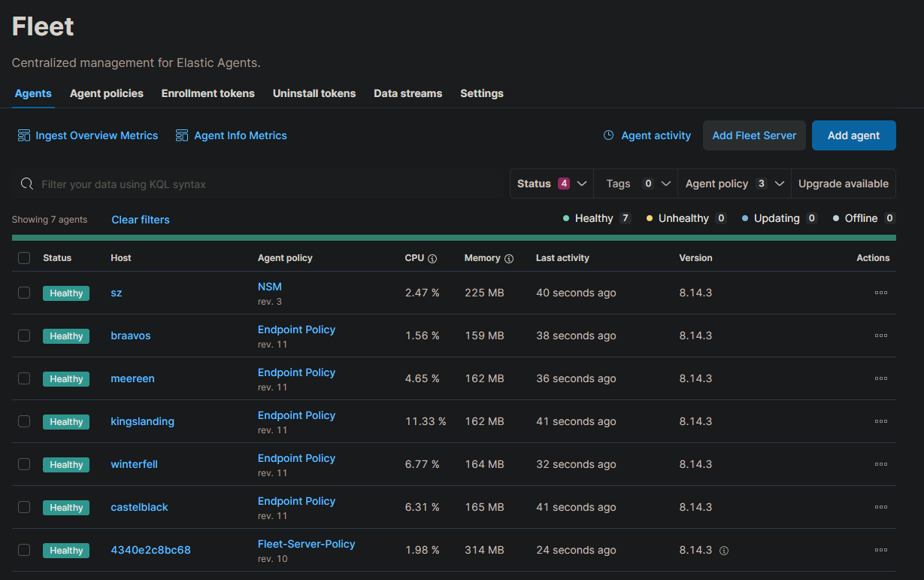Focus the KQL filter search field
924x580 pixels.
click(x=263, y=184)
